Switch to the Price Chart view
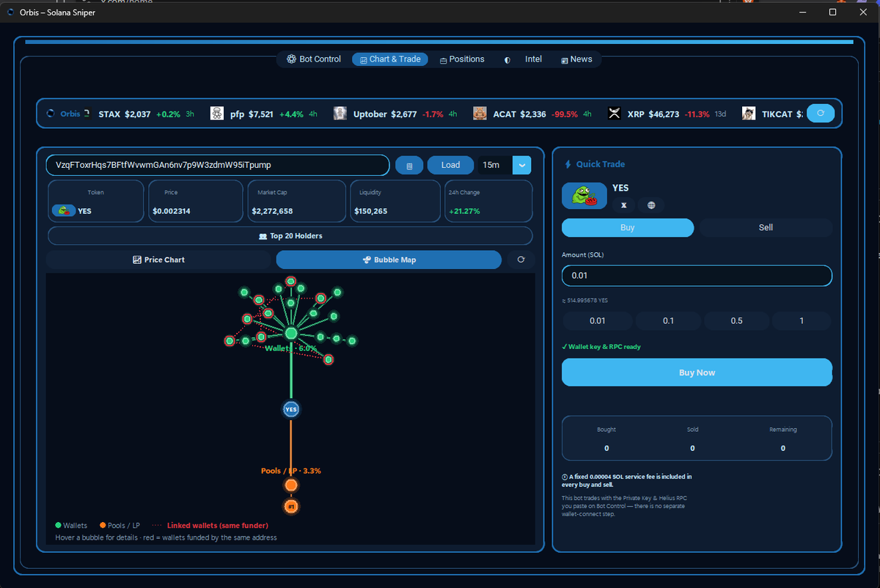The height and width of the screenshot is (588, 880). (158, 260)
